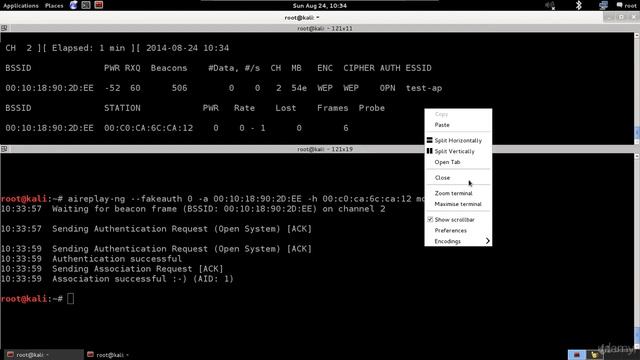Select Open Tab in the context menu

pos(447,162)
